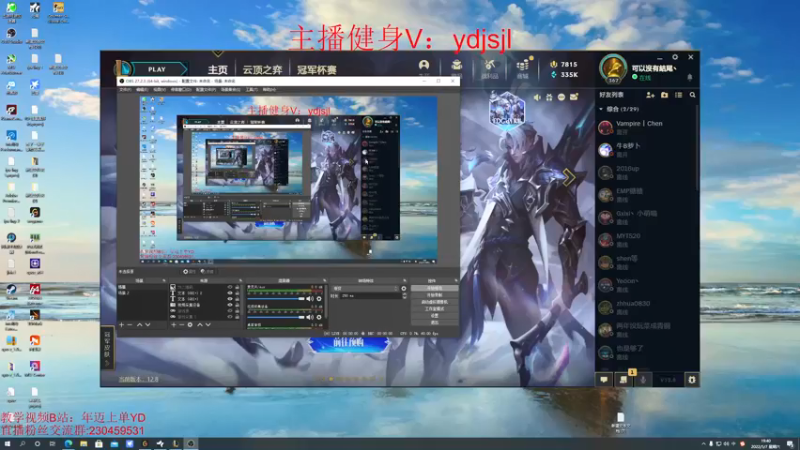Toggle lock of first OBS source
The height and width of the screenshot is (450, 800).
click(x=237, y=287)
